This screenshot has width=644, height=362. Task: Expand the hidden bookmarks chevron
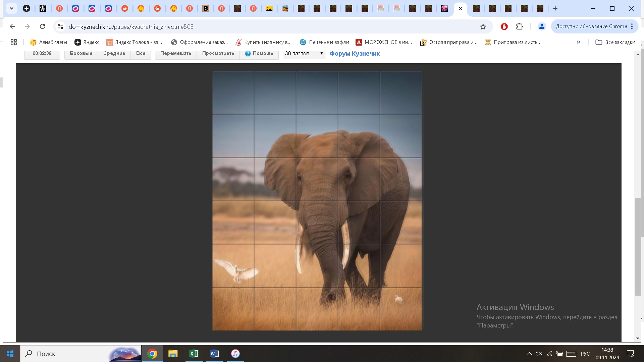tap(579, 42)
